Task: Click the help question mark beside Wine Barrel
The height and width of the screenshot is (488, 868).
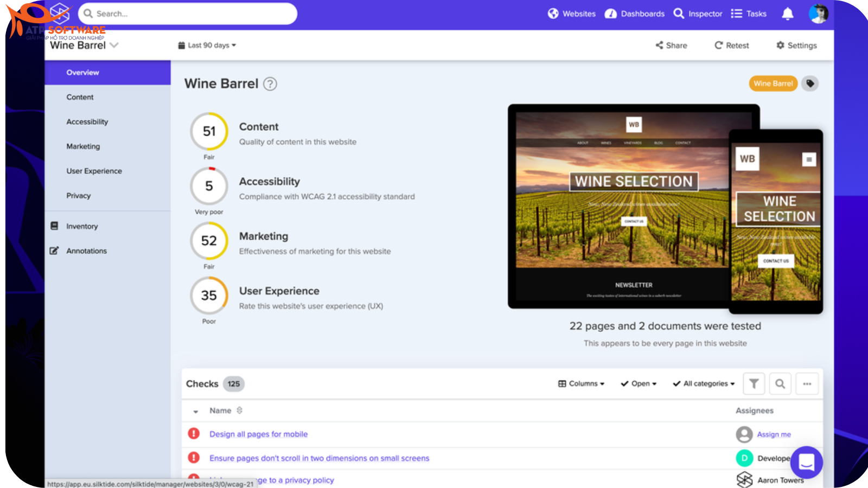Action: (270, 84)
